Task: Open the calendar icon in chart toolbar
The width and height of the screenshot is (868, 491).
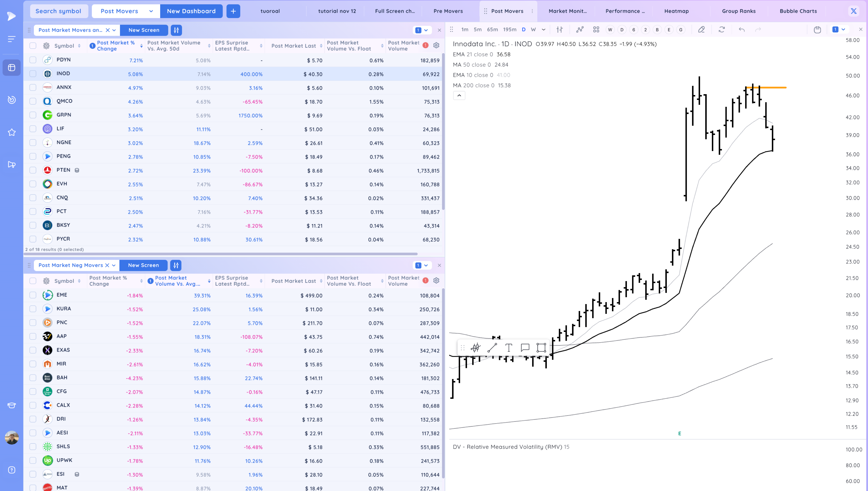Action: (x=817, y=30)
